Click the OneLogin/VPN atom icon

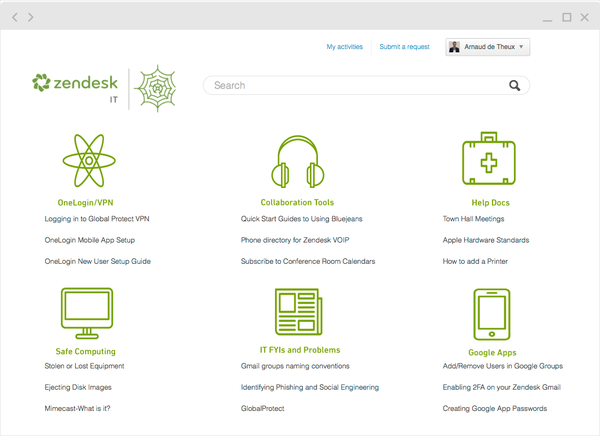[x=89, y=160]
